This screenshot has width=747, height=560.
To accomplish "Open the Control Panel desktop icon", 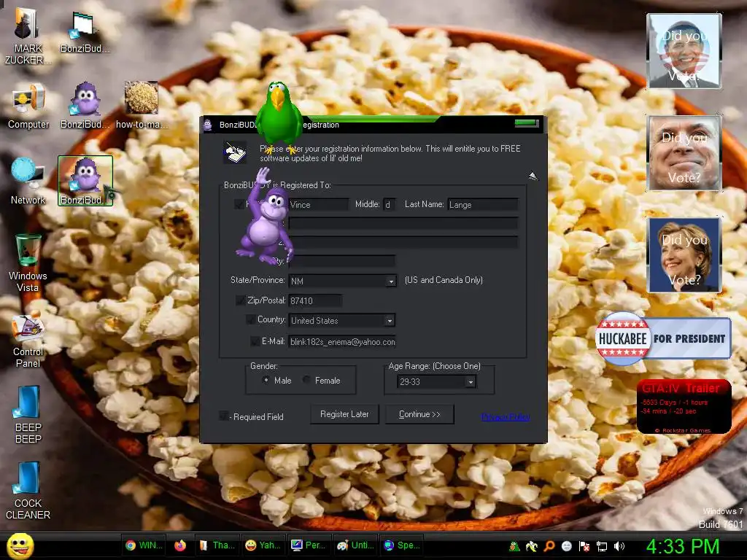I will tap(28, 341).
